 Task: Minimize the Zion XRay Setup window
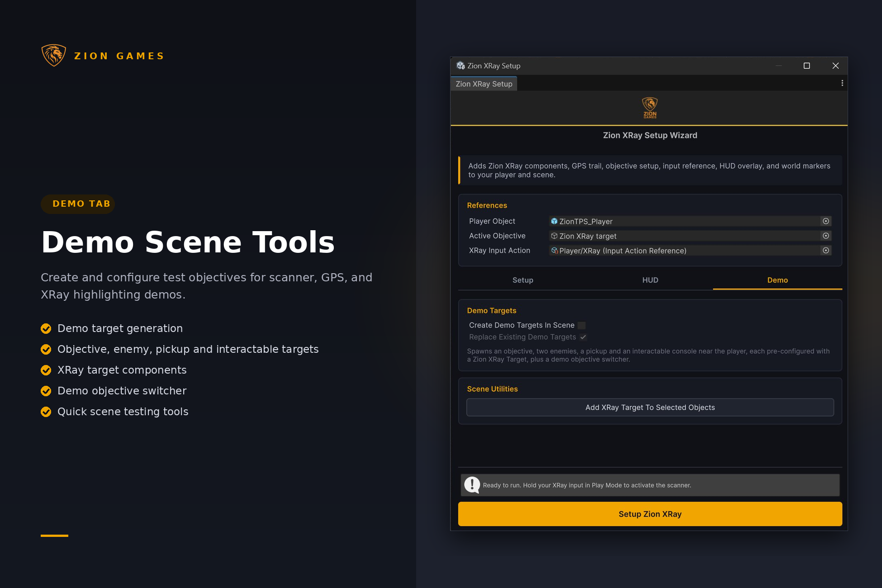click(778, 66)
